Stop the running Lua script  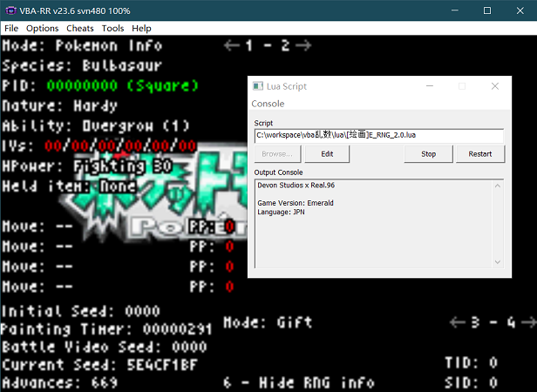click(x=428, y=154)
